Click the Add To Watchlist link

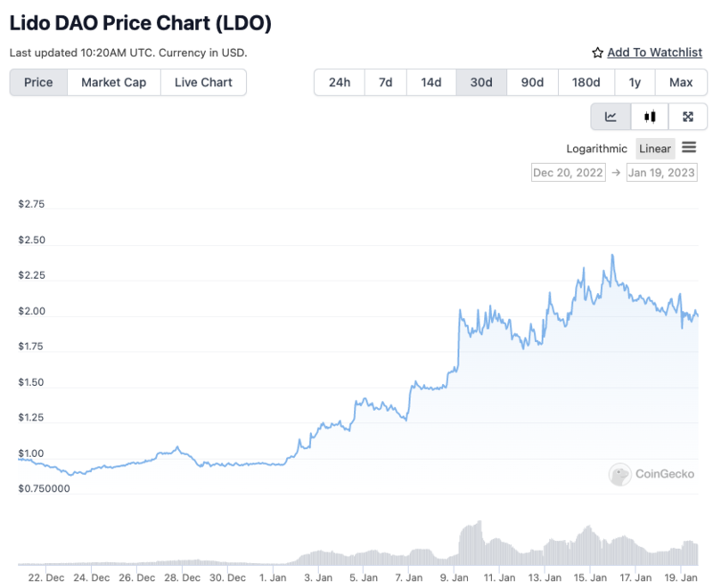point(654,53)
